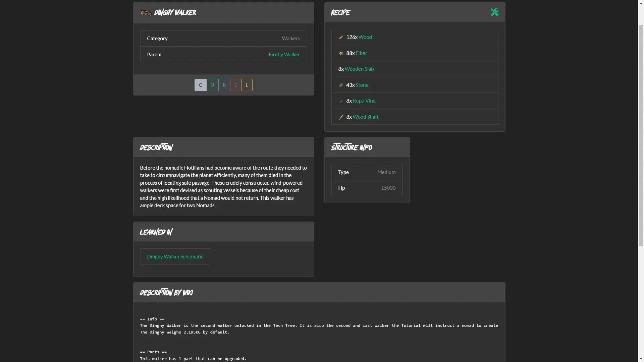The height and width of the screenshot is (362, 644).
Task: Click the Recipe panel heading
Action: click(x=340, y=13)
